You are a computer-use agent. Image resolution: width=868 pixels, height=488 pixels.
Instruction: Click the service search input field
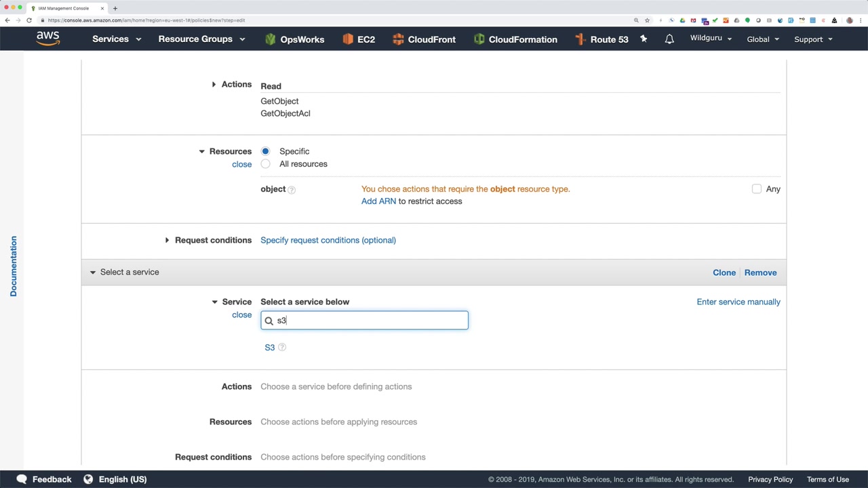click(x=370, y=321)
